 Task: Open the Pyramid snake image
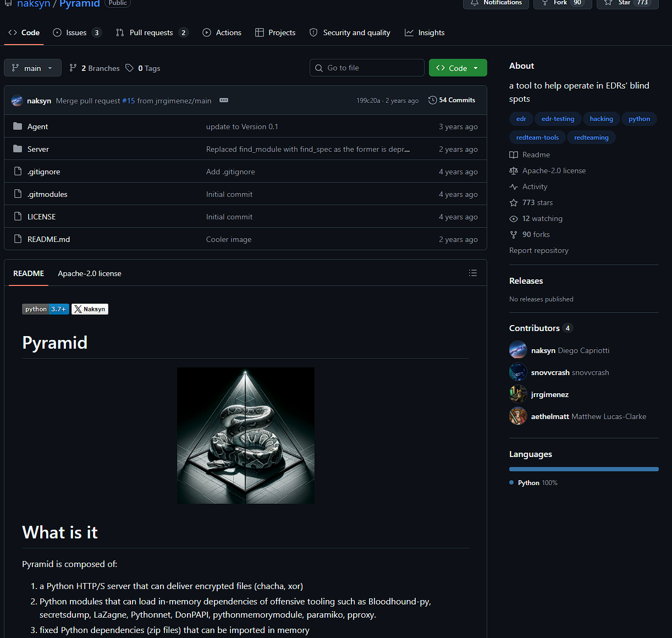tap(246, 436)
